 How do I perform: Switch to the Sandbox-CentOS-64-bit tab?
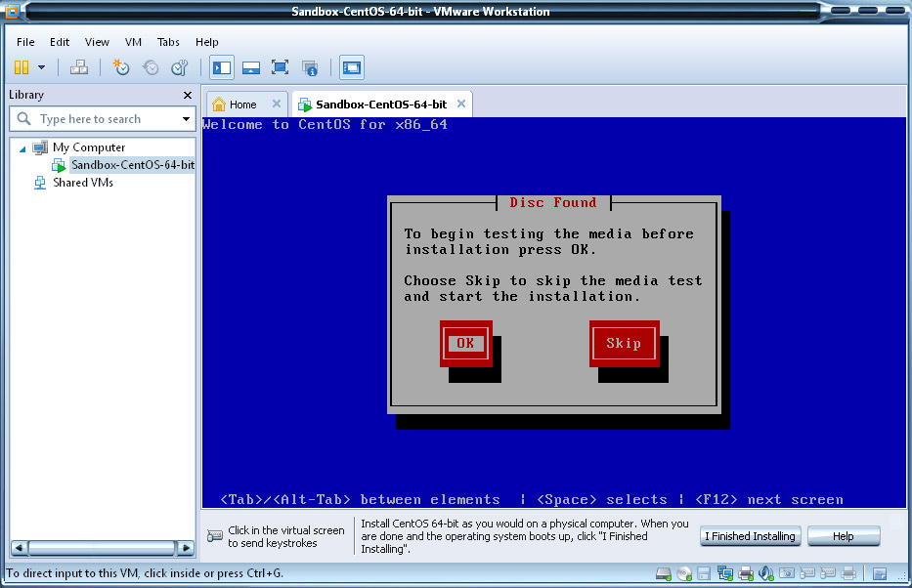point(381,105)
